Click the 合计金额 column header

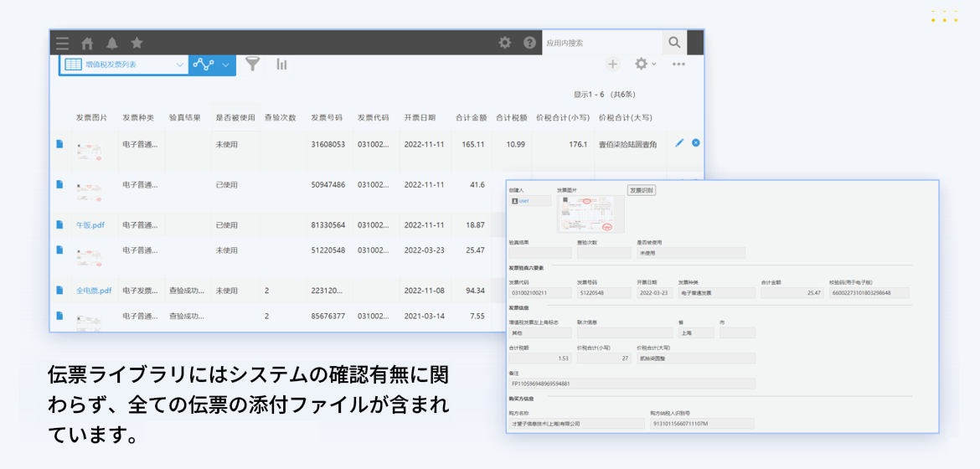[470, 117]
